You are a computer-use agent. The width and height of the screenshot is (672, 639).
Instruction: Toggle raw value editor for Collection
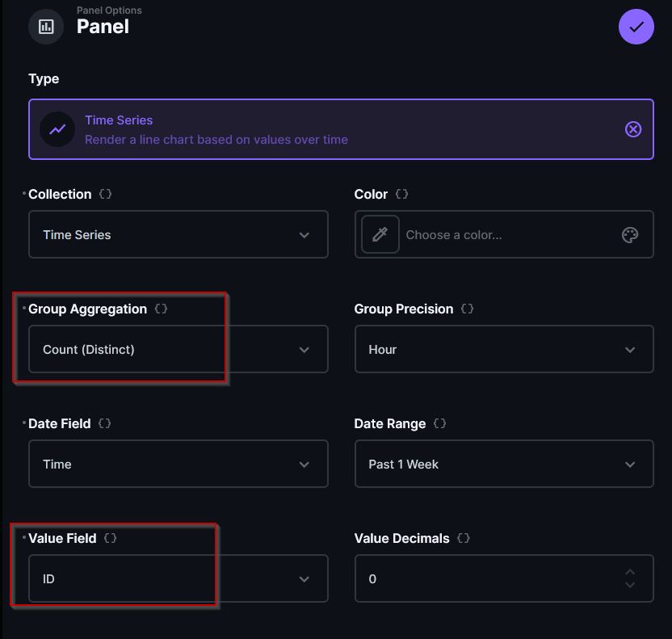point(105,195)
